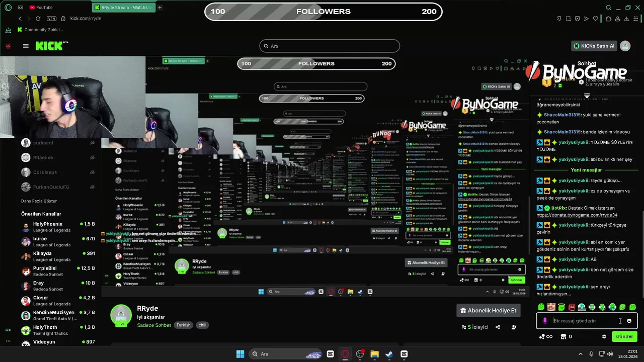
Task: Open the user profile avatar menu
Action: coord(625,46)
